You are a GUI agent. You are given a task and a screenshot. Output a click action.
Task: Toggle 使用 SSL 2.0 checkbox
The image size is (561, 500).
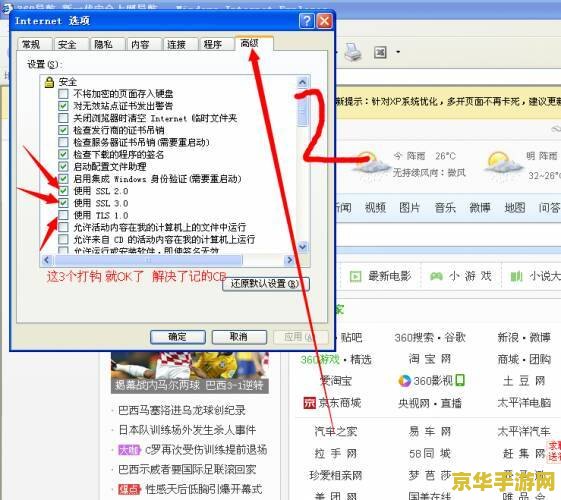[63, 191]
